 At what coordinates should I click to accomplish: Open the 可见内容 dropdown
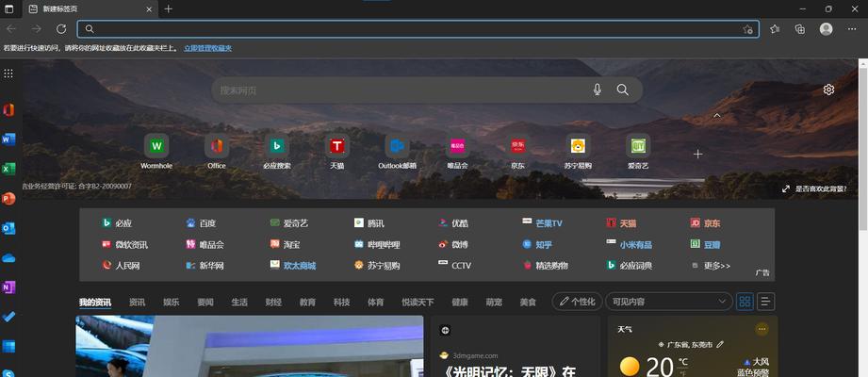point(669,302)
